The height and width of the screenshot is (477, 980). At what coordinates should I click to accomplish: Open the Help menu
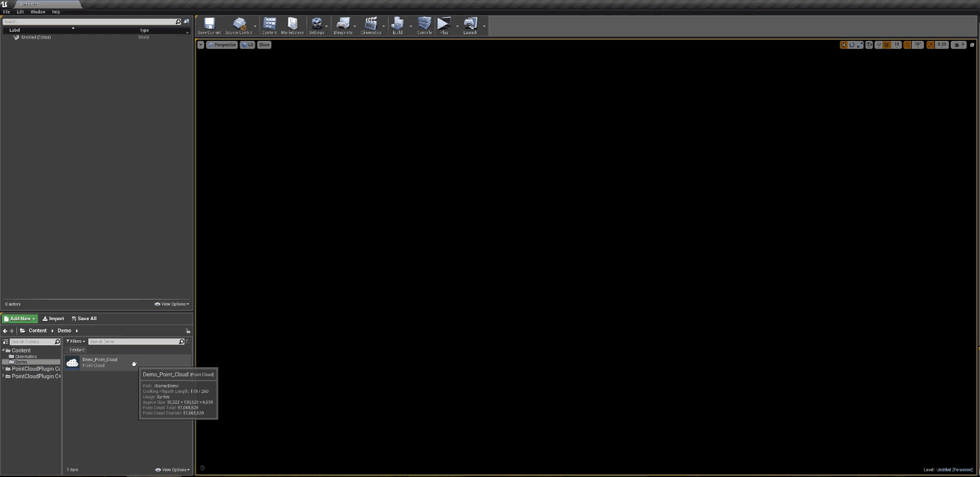pos(56,12)
